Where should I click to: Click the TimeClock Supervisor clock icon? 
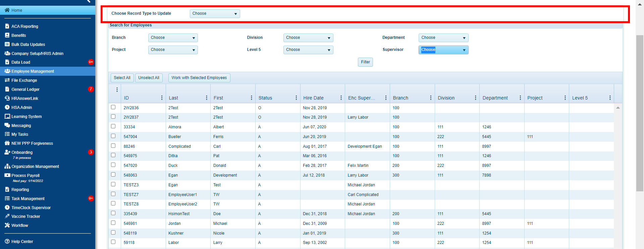pyautogui.click(x=7, y=207)
